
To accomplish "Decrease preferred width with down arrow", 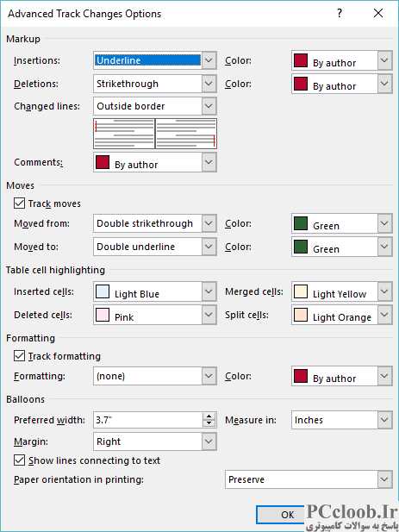I will click(209, 423).
